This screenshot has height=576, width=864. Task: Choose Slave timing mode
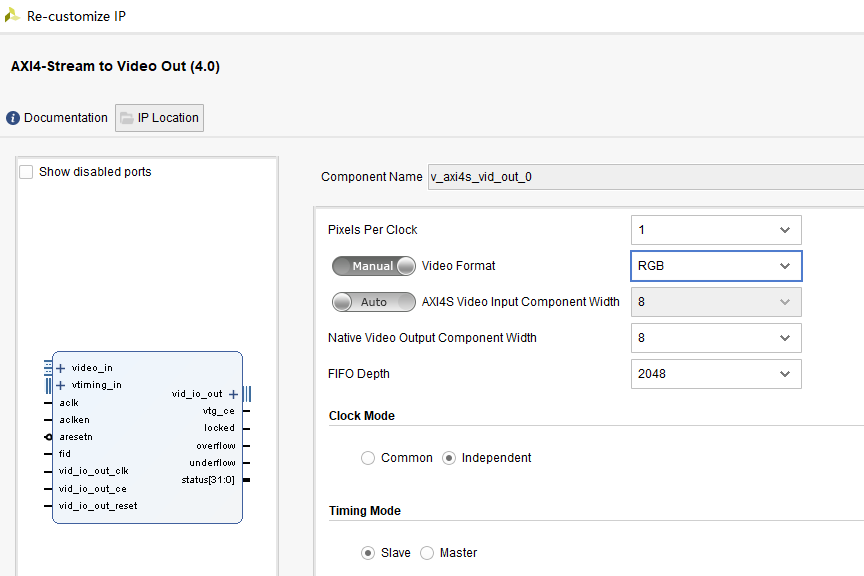tap(369, 553)
